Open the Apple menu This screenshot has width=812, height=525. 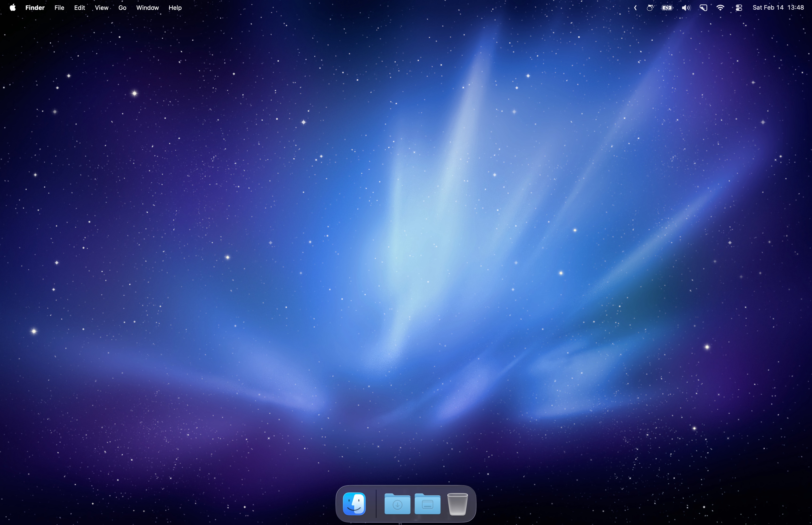pyautogui.click(x=13, y=8)
